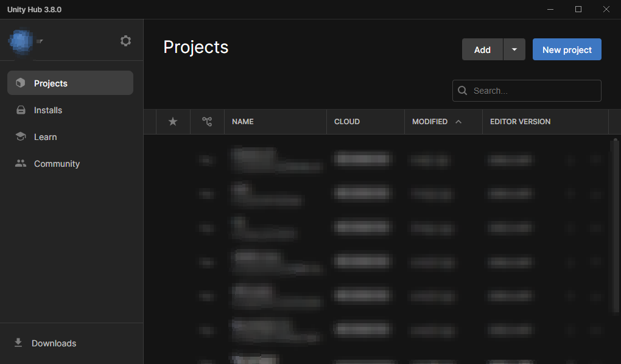
Task: Go to the Projects section
Action: point(70,83)
